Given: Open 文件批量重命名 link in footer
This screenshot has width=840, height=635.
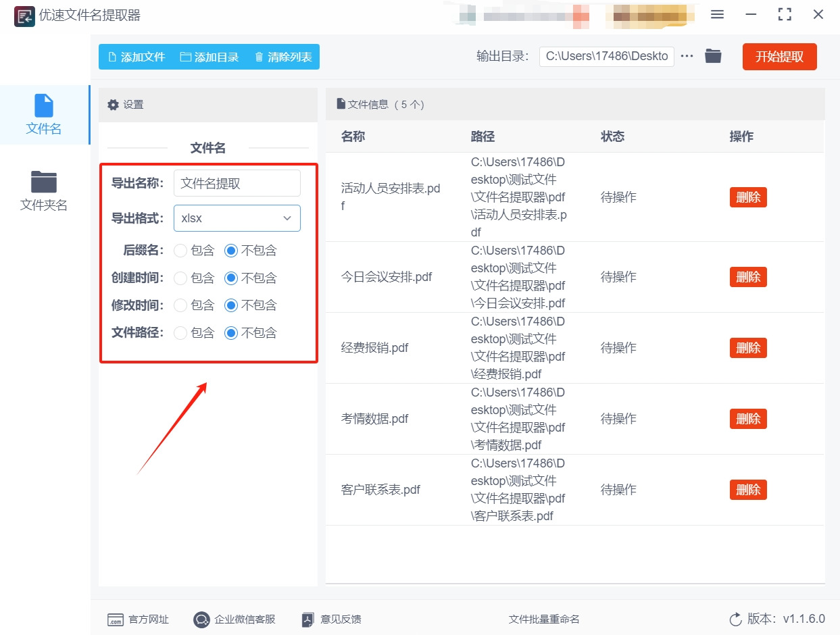Looking at the screenshot, I should [x=544, y=619].
